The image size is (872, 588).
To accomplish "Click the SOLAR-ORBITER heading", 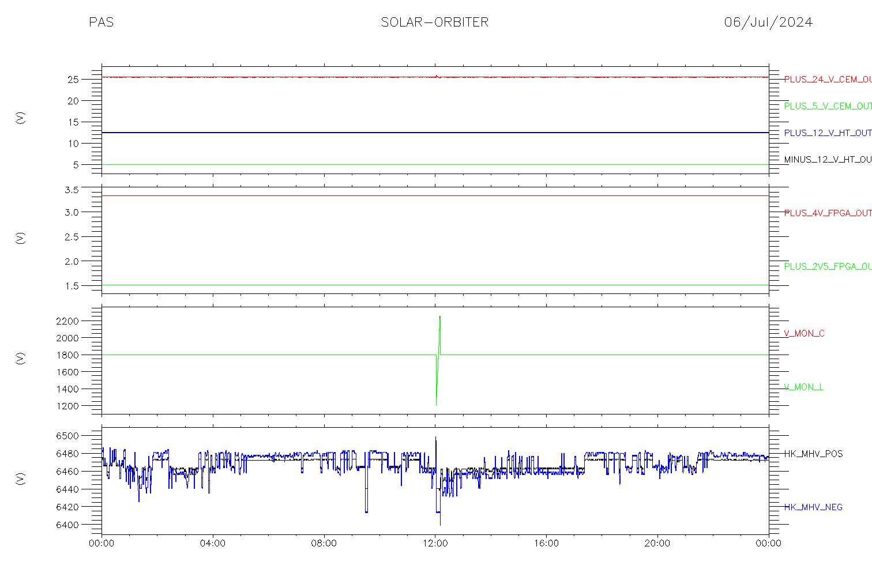I will pyautogui.click(x=435, y=22).
